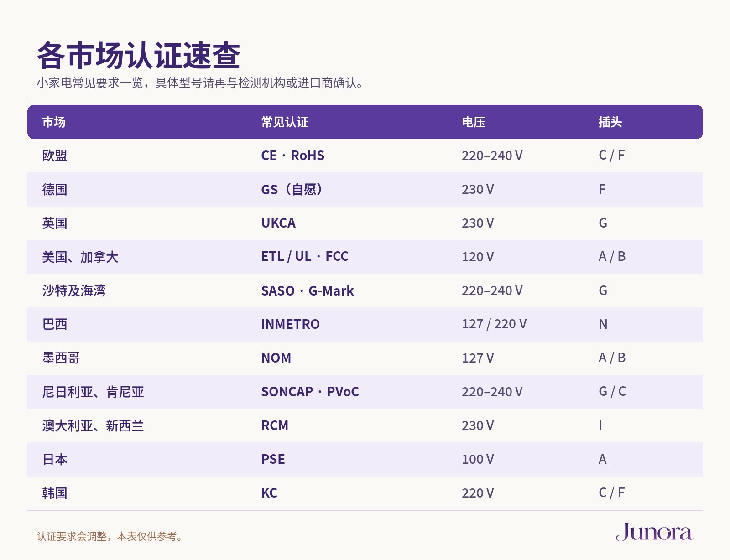Select the 美国、加拿大 market cell
The height and width of the screenshot is (560, 730).
click(80, 257)
